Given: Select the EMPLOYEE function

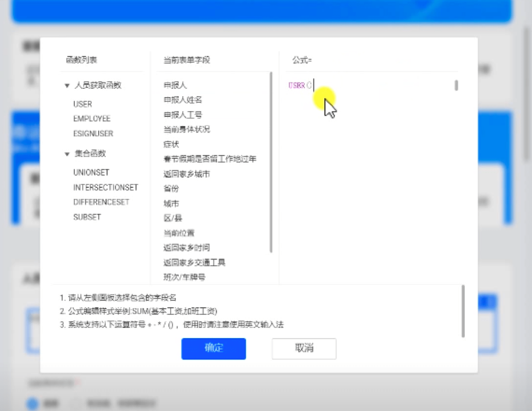Looking at the screenshot, I should [92, 119].
